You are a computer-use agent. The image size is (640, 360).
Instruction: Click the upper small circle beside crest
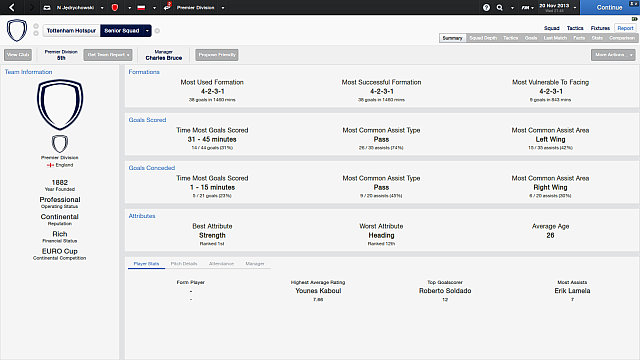pos(36,26)
